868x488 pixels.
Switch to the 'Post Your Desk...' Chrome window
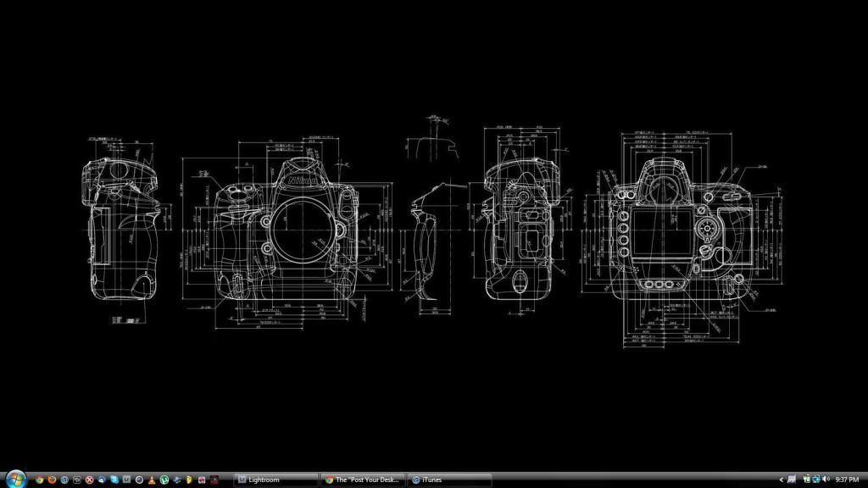click(363, 480)
